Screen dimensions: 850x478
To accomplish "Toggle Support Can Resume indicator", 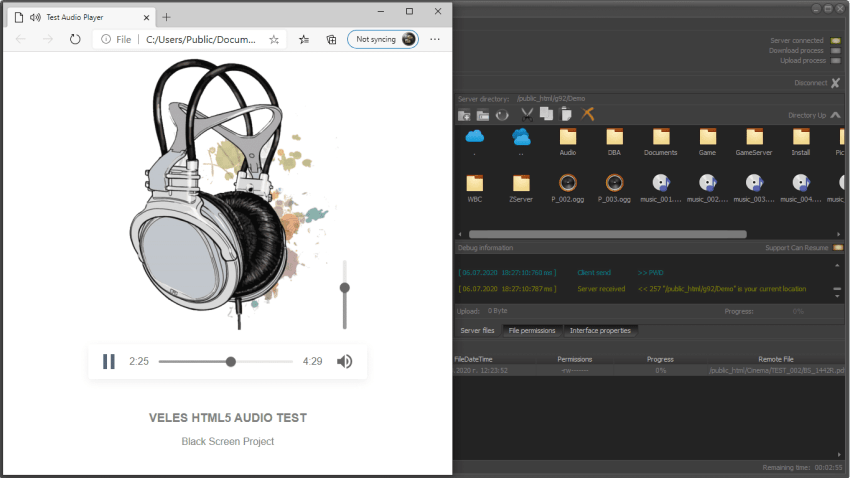I will click(x=838, y=248).
